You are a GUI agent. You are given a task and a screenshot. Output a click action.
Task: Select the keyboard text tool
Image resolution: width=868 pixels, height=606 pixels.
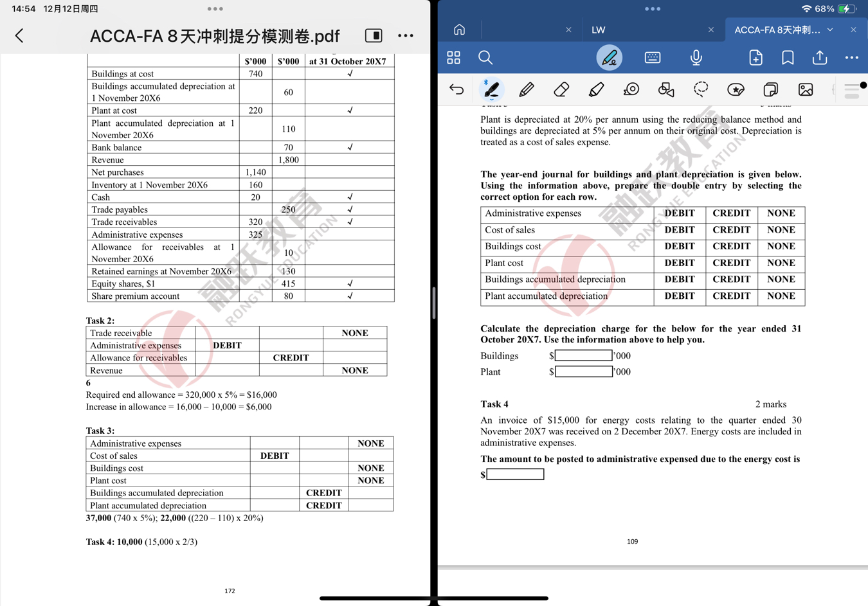(652, 58)
